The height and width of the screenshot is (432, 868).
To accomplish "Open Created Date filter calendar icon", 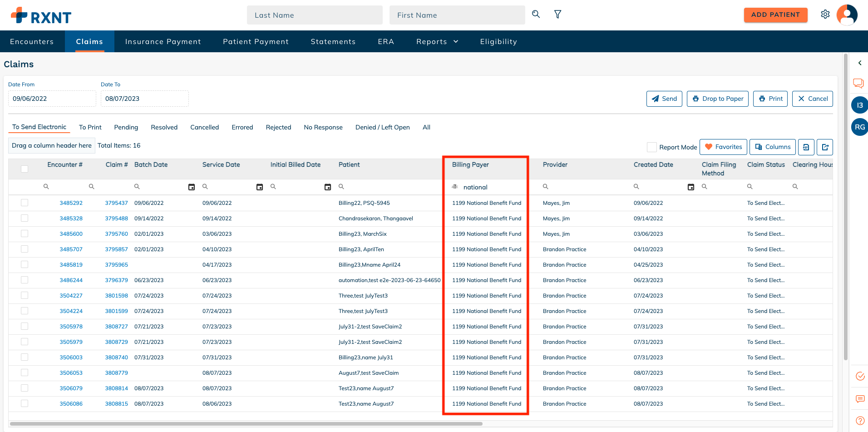I will 691,187.
